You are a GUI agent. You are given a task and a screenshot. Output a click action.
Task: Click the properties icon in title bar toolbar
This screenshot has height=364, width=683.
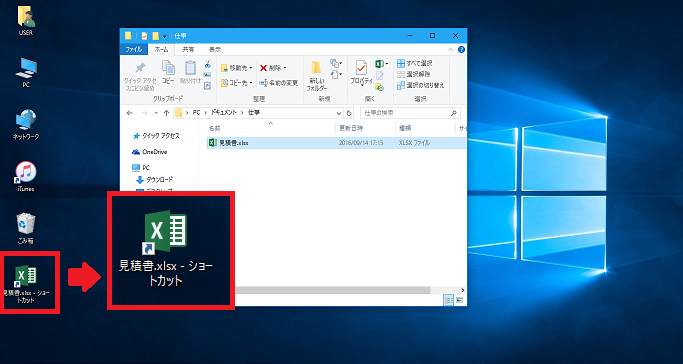coord(145,36)
